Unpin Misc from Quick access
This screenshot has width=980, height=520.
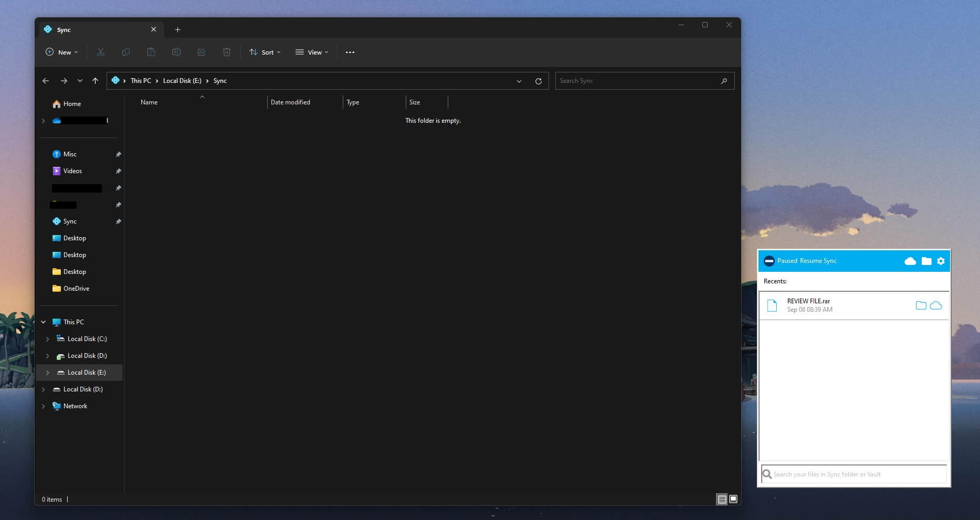(118, 154)
